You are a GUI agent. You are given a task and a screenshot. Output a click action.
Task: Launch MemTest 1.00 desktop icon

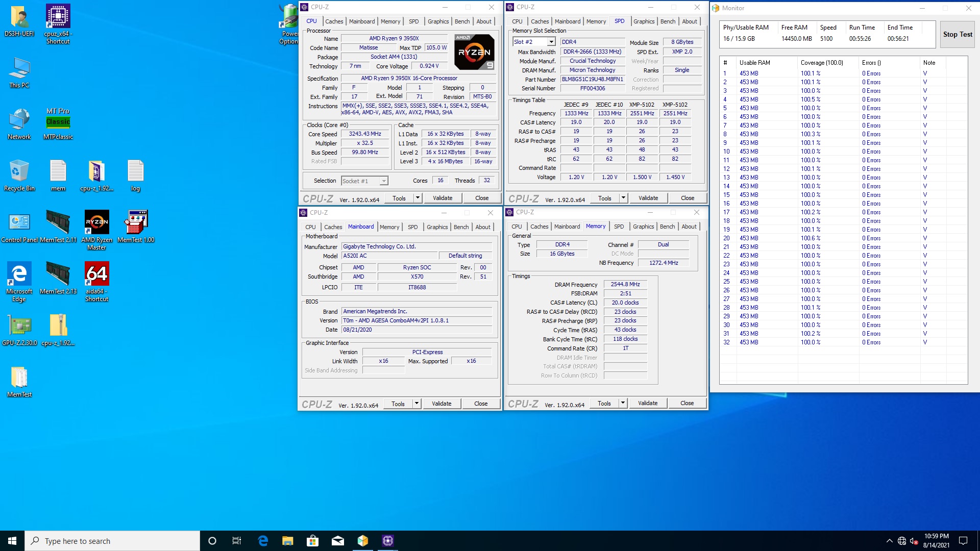coord(136,227)
